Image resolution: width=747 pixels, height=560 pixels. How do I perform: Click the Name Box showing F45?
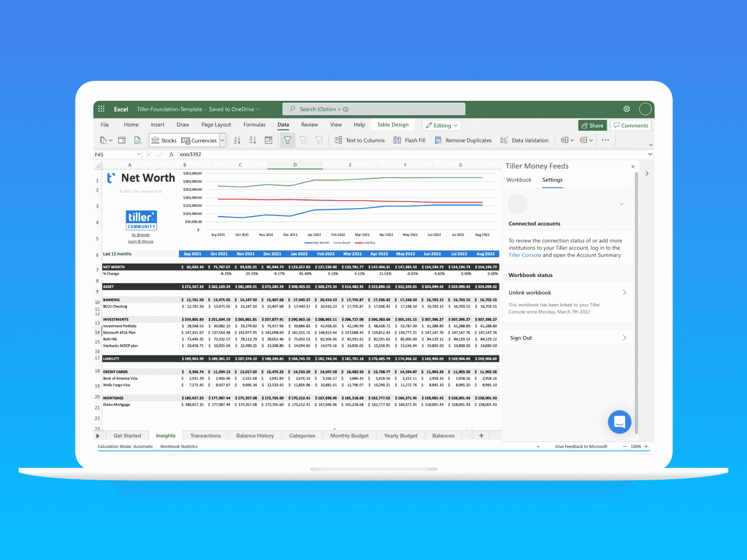[115, 154]
